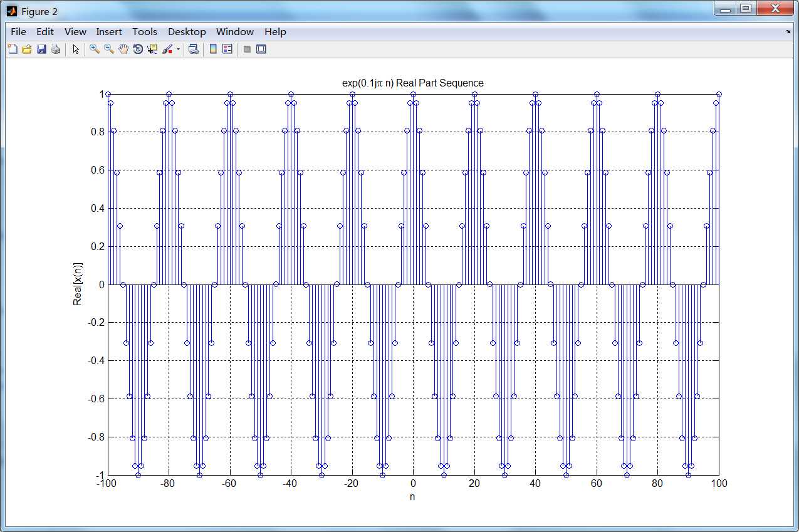
Task: Click the y-axis tick label '-0.2'
Action: pyautogui.click(x=96, y=323)
